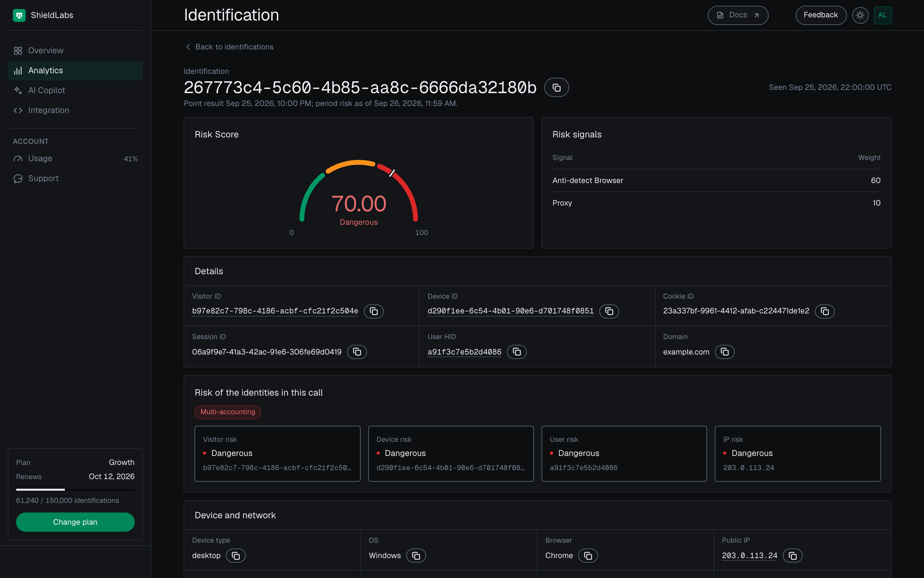924x578 pixels.
Task: Open Device ID d290f1ee link in Details
Action: [x=510, y=311]
